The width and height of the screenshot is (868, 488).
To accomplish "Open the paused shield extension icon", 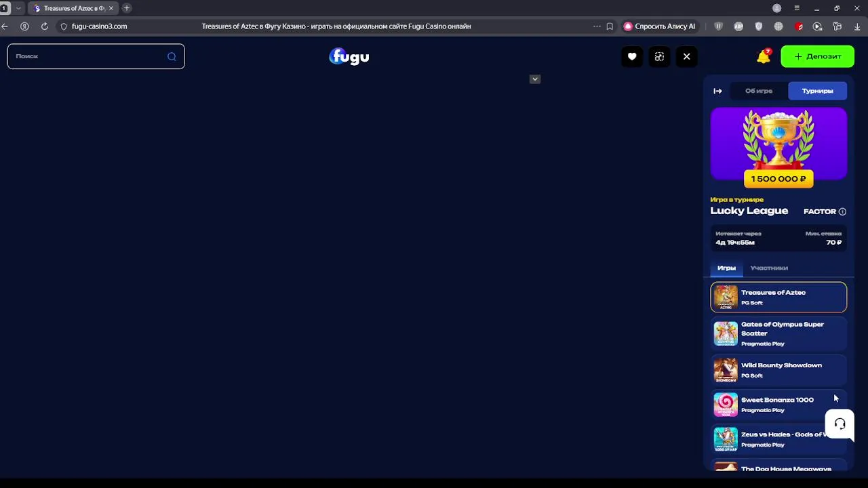I will click(719, 26).
